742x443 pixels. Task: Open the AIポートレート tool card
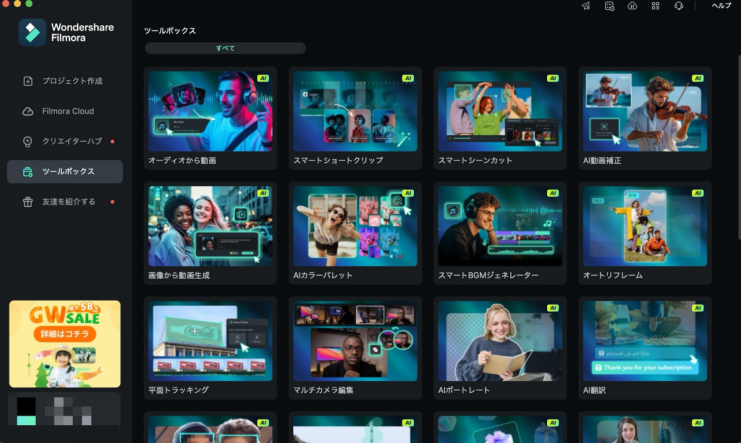500,348
